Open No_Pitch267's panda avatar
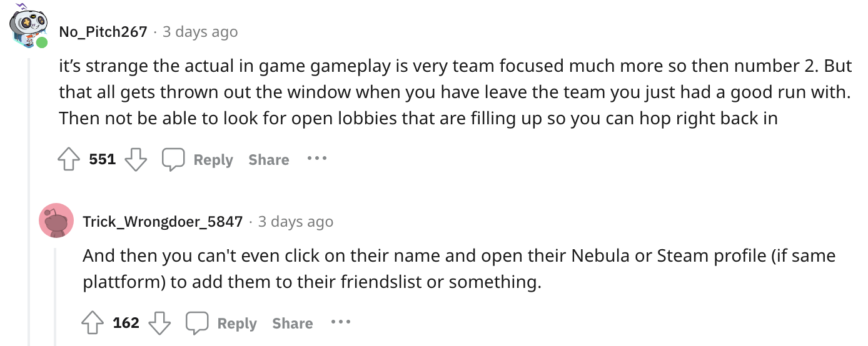The height and width of the screenshot is (346, 868). pos(28,29)
